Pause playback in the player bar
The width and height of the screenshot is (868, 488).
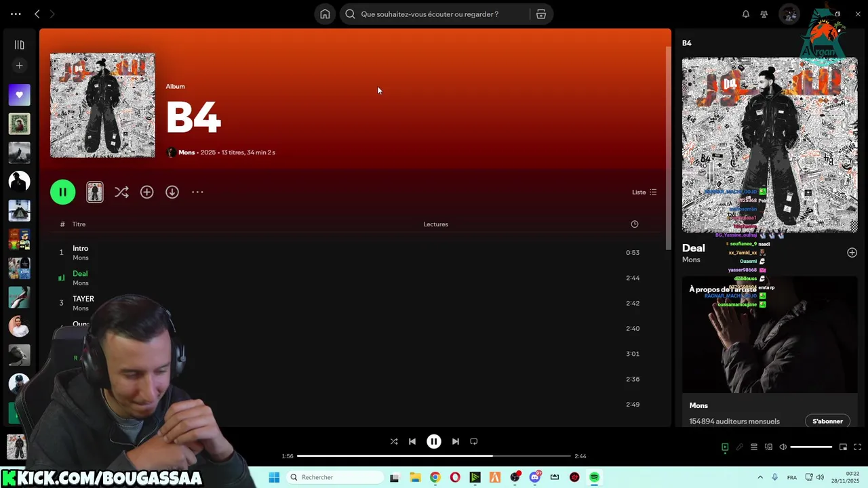click(434, 441)
